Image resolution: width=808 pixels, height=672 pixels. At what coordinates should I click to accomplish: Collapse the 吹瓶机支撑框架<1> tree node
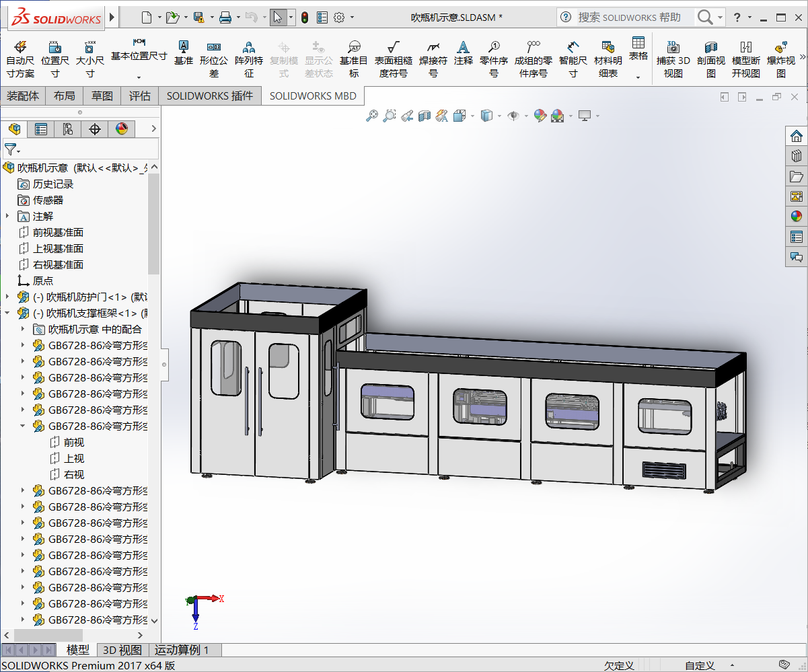(x=7, y=313)
